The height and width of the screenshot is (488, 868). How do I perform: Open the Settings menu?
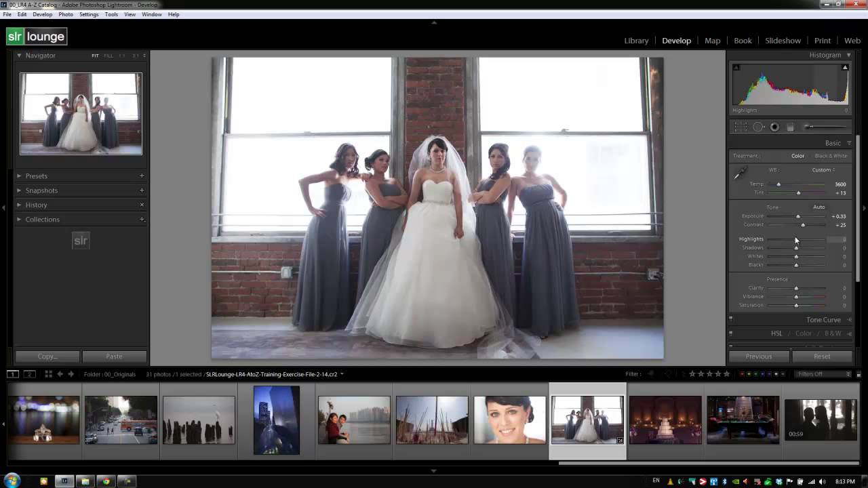pyautogui.click(x=89, y=14)
